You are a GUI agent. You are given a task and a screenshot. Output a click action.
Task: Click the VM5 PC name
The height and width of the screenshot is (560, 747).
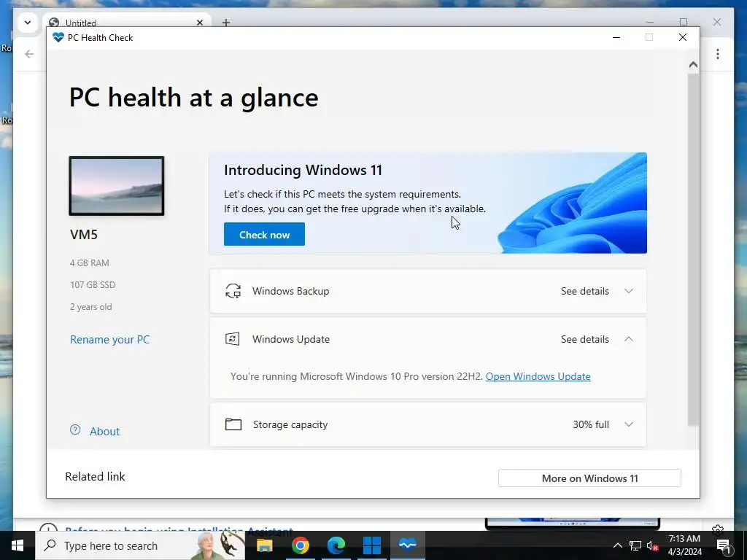pyautogui.click(x=84, y=234)
